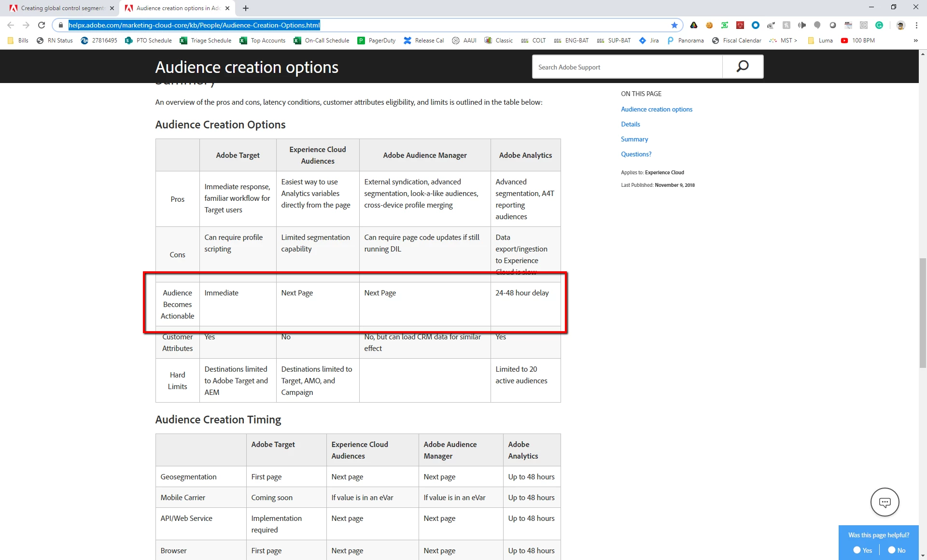Open the Chrome three-dot menu
Image resolution: width=927 pixels, height=560 pixels.
pos(916,25)
